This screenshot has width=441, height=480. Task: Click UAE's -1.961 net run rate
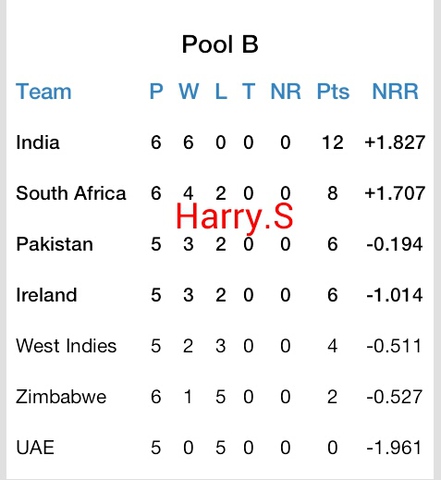pyautogui.click(x=394, y=447)
